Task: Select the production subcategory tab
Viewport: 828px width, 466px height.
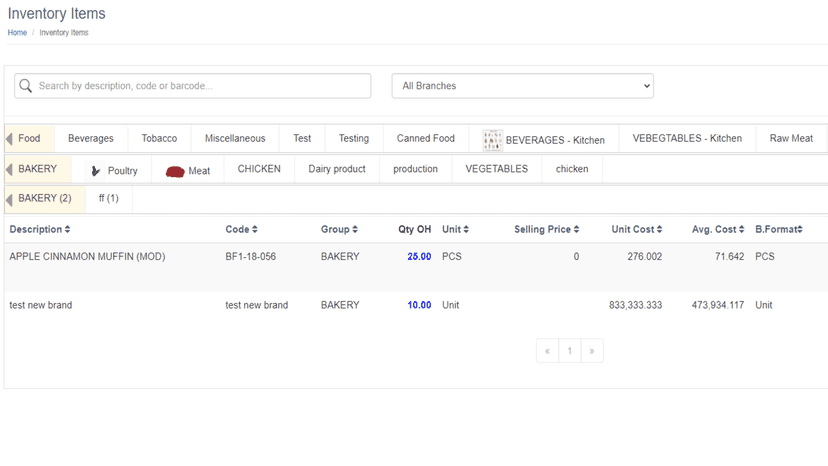Action: 416,169
